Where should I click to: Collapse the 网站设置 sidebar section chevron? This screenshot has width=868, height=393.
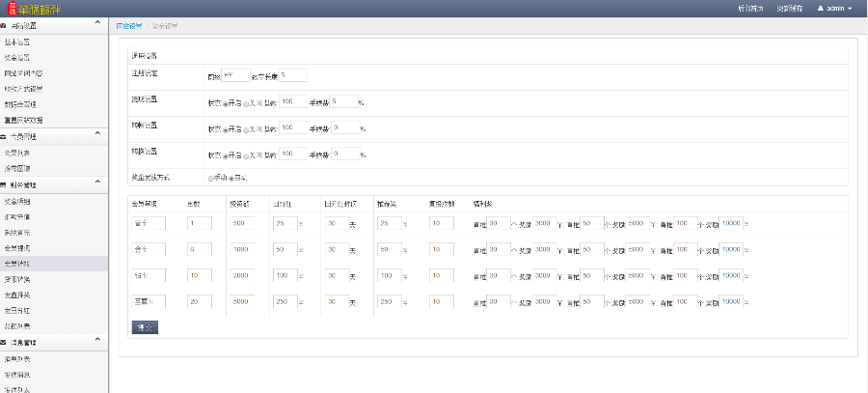tap(97, 23)
